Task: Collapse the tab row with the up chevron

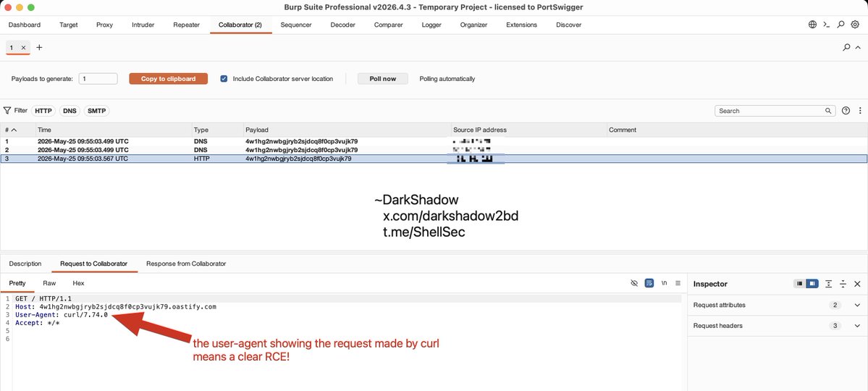Action: point(858,48)
